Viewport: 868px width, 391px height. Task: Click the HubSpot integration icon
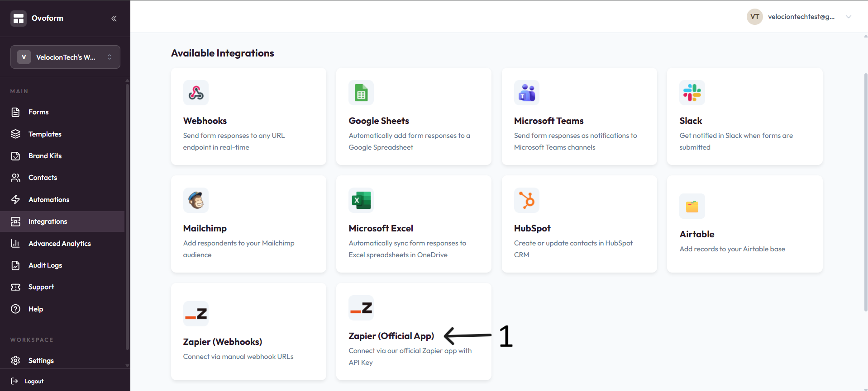coord(527,200)
